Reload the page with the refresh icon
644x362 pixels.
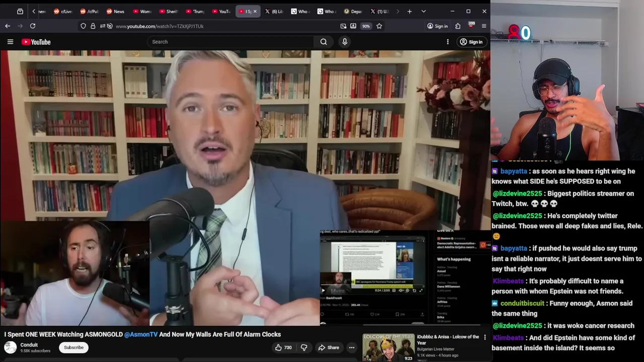click(x=33, y=26)
